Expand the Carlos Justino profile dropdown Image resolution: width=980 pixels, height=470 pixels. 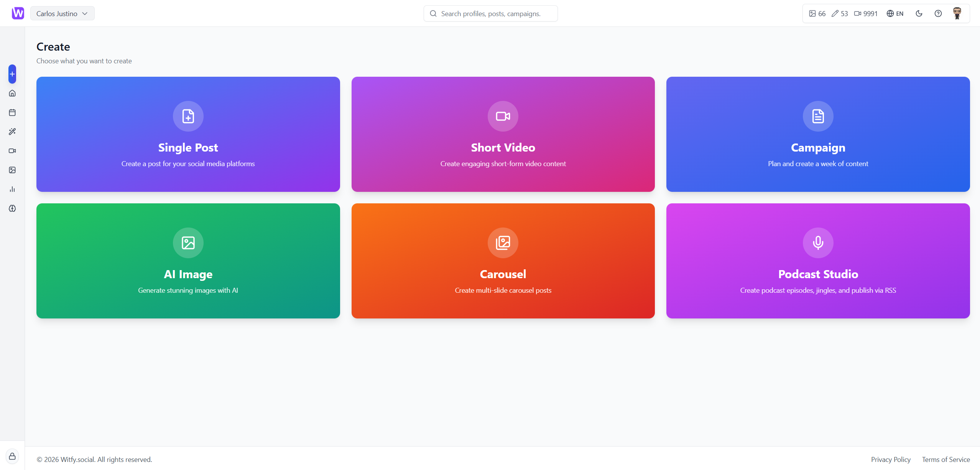pos(62,13)
